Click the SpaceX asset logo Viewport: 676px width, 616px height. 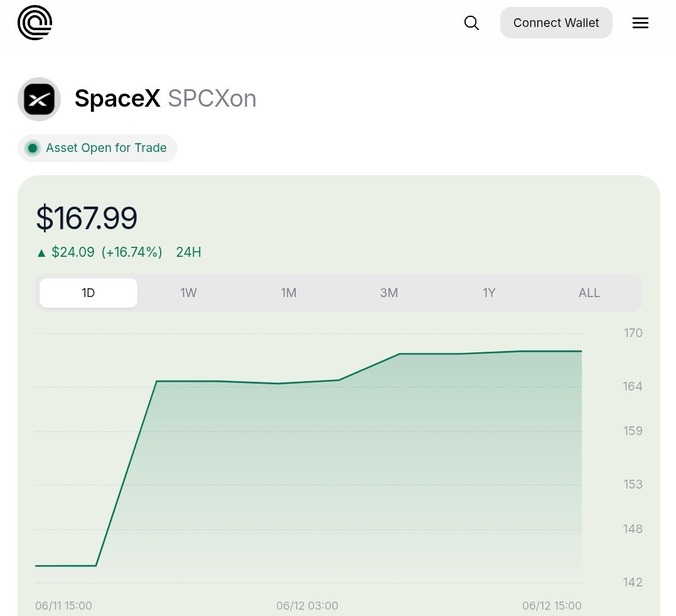tap(40, 99)
